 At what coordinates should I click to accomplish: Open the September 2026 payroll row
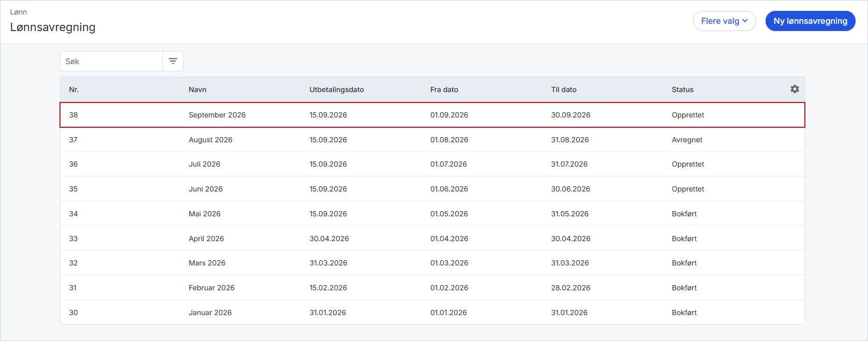point(432,115)
